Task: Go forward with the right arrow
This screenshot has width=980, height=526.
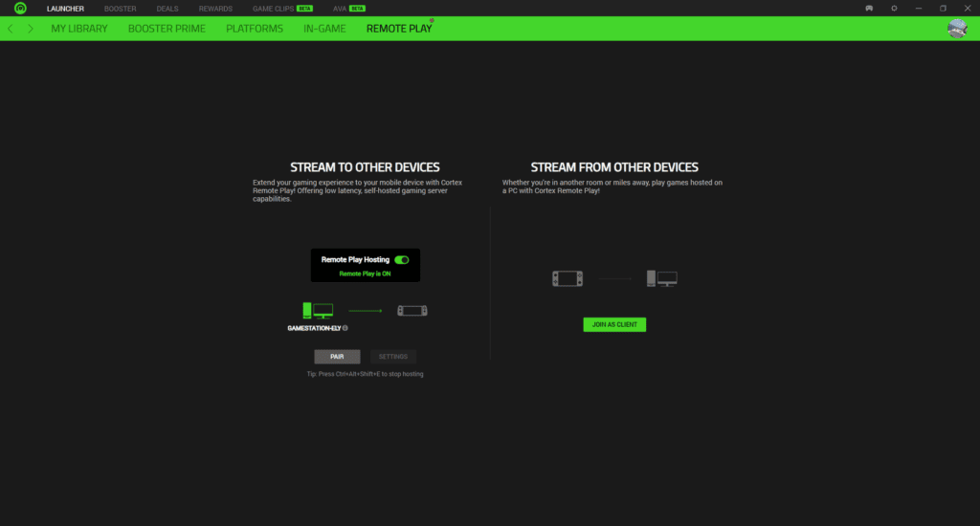Action: [x=31, y=29]
